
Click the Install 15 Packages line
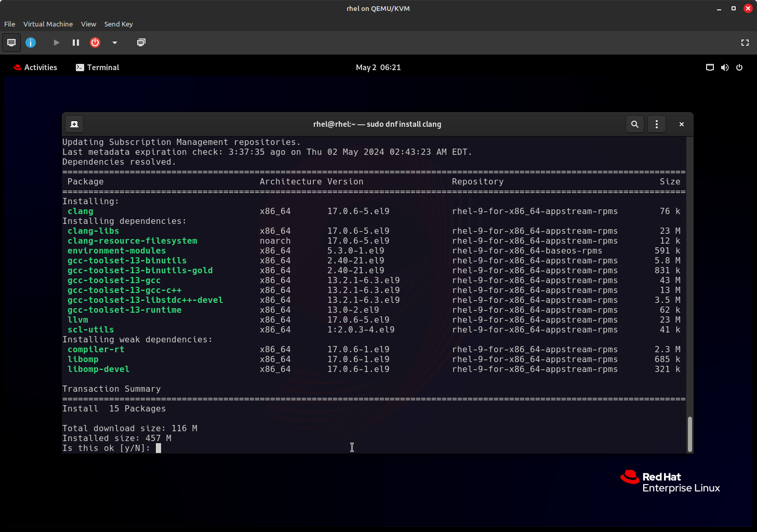point(114,409)
